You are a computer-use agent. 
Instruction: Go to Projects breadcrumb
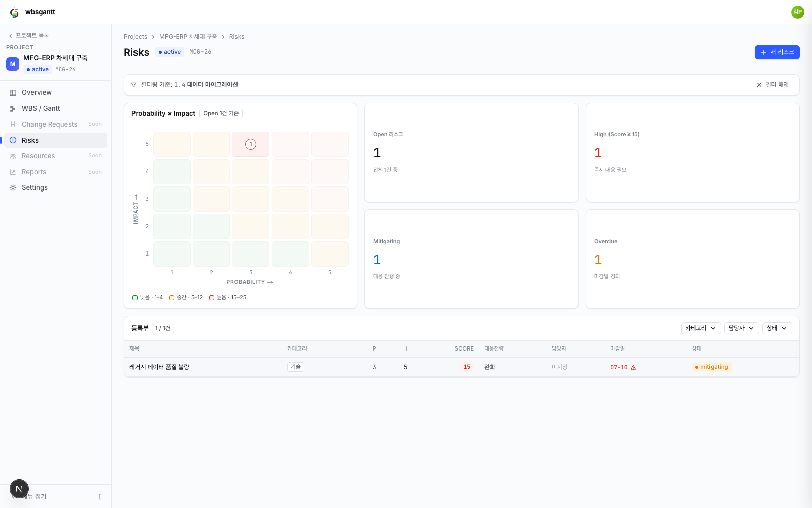[136, 37]
